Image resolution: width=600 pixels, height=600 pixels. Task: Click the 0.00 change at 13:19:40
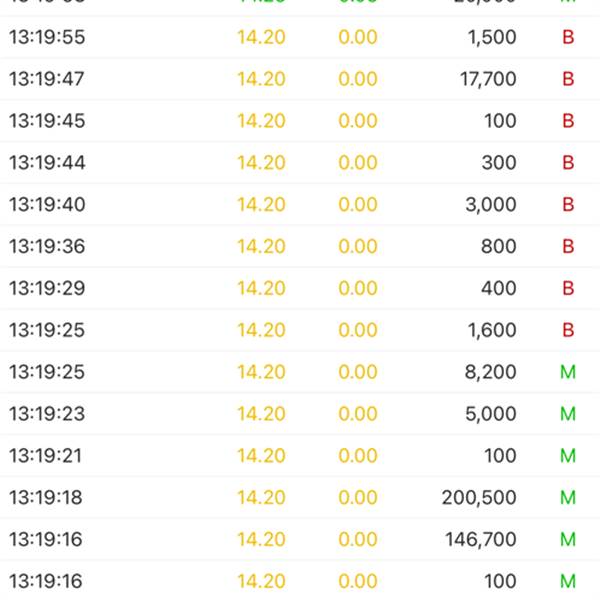pyautogui.click(x=358, y=205)
